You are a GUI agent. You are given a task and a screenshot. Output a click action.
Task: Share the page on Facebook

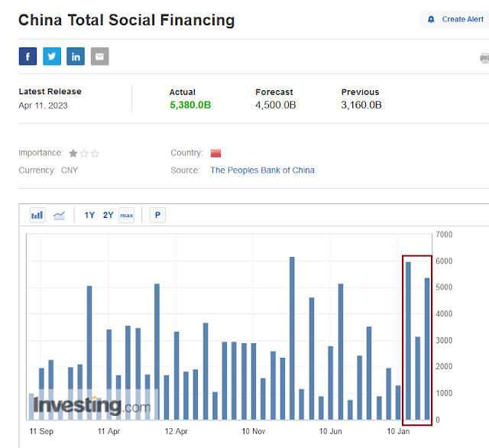[x=28, y=56]
